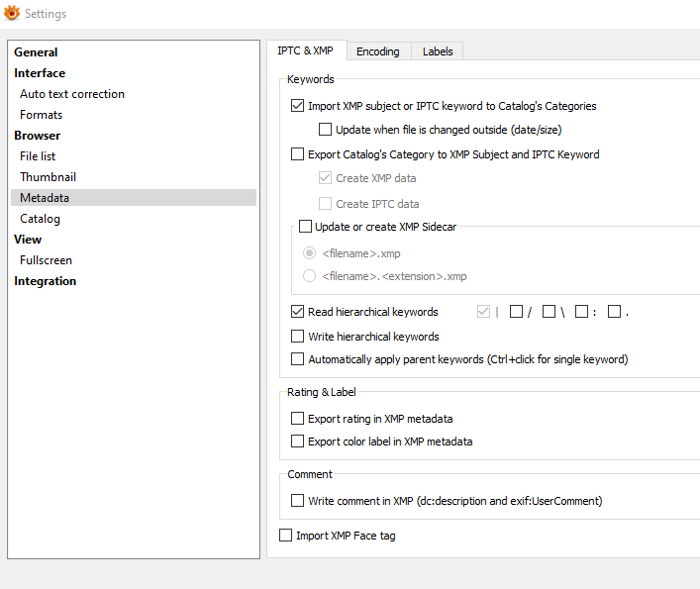Open the Integration settings section
This screenshot has height=589, width=700.
click(45, 281)
